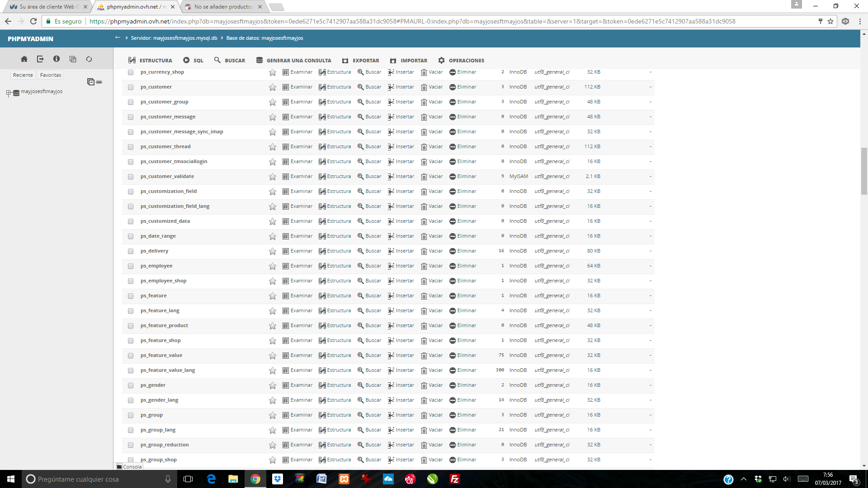Screen dimensions: 868x488
Task: Open the ps_customer_thread table link
Action: coord(165,147)
